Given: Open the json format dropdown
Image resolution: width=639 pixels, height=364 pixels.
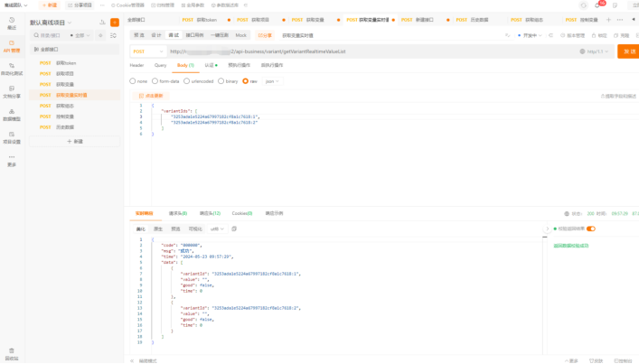Looking at the screenshot, I should point(271,80).
